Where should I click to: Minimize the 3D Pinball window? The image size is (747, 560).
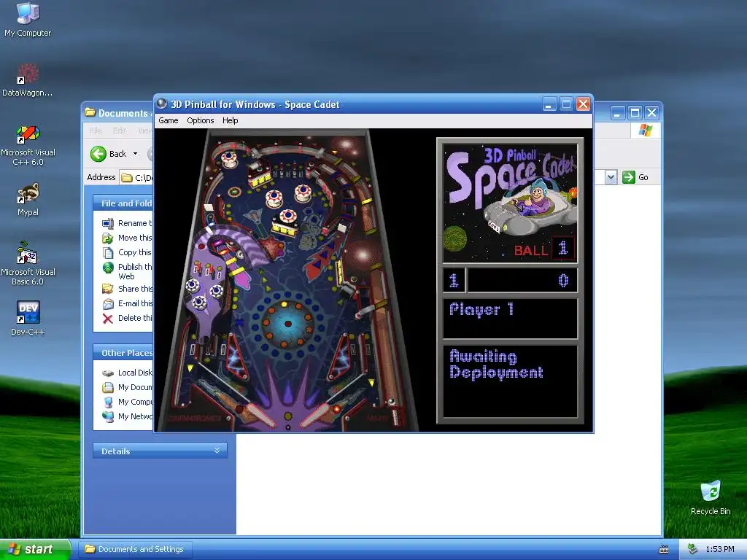coord(549,104)
